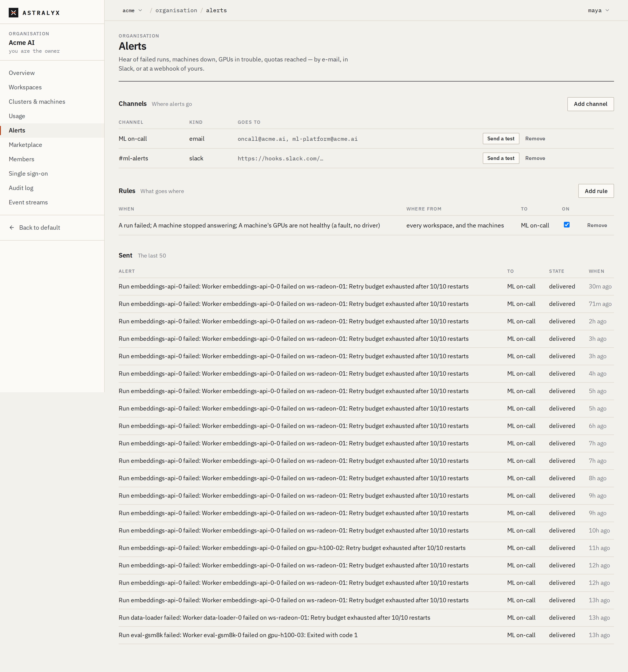Viewport: 628px width, 672px height.
Task: Go to Overview in sidebar
Action: 52,73
